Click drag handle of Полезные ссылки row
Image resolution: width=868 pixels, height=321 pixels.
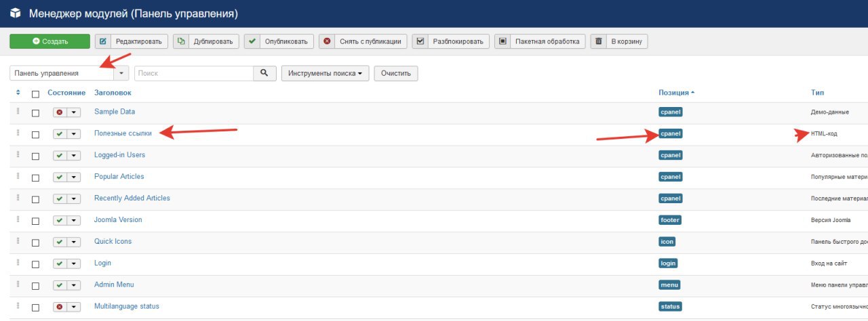pos(18,134)
